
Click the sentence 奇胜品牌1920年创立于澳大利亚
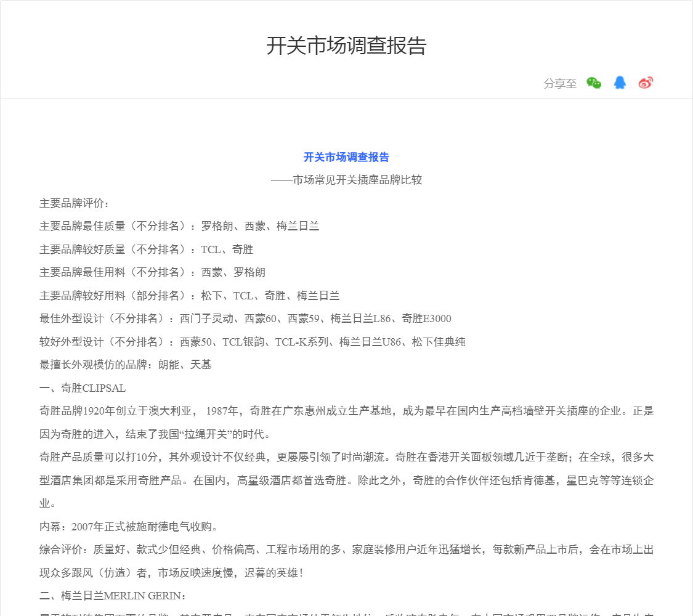[x=115, y=411]
